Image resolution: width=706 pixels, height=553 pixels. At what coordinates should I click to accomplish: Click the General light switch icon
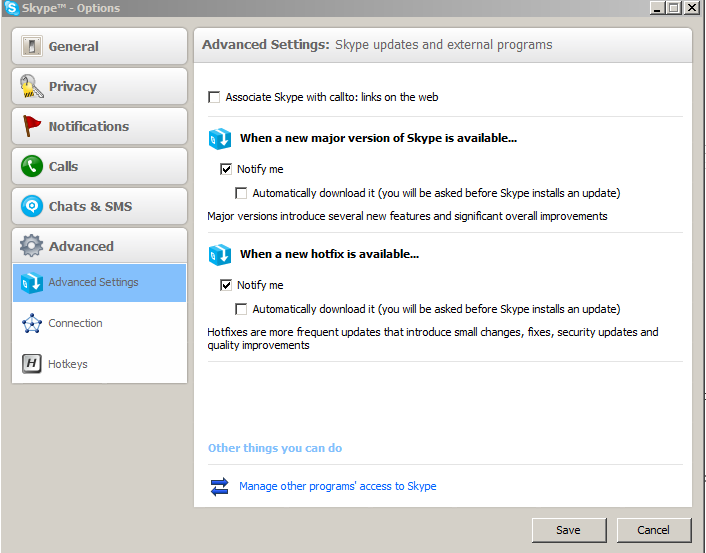click(x=32, y=46)
